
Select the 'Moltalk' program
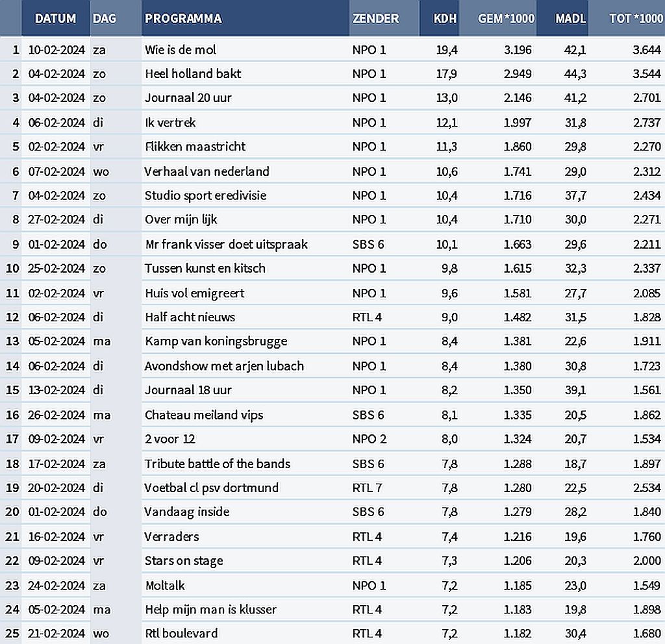(x=165, y=586)
